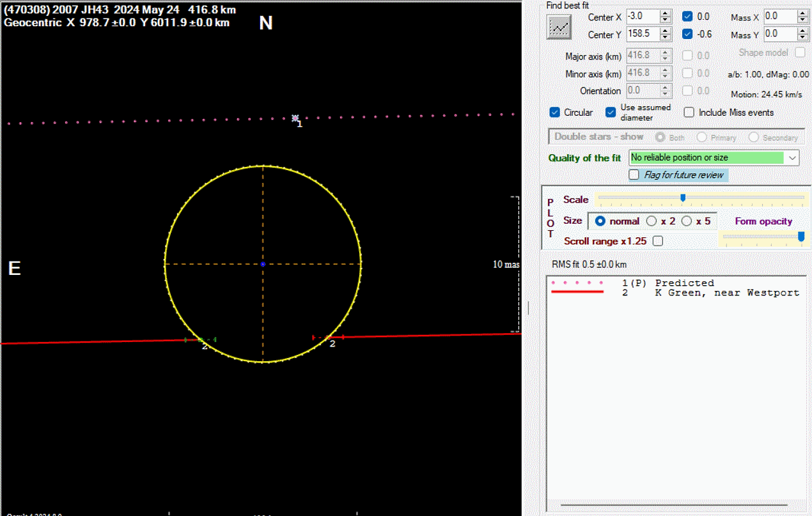Decrease Center Y with the down arrow
The width and height of the screenshot is (812, 516).
pos(665,37)
